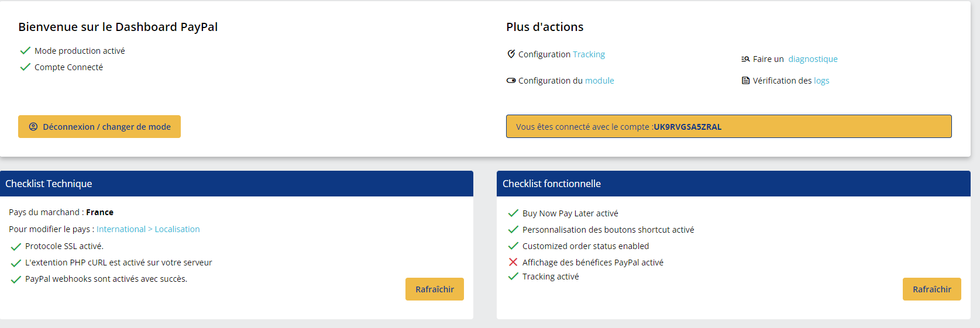Click the green checkmark beside Mode production activé

tap(25, 51)
